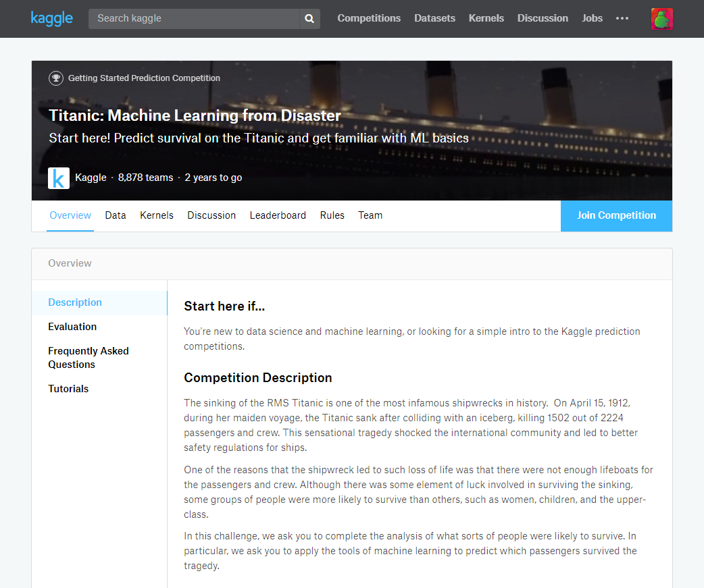Open the Team tab

click(370, 215)
